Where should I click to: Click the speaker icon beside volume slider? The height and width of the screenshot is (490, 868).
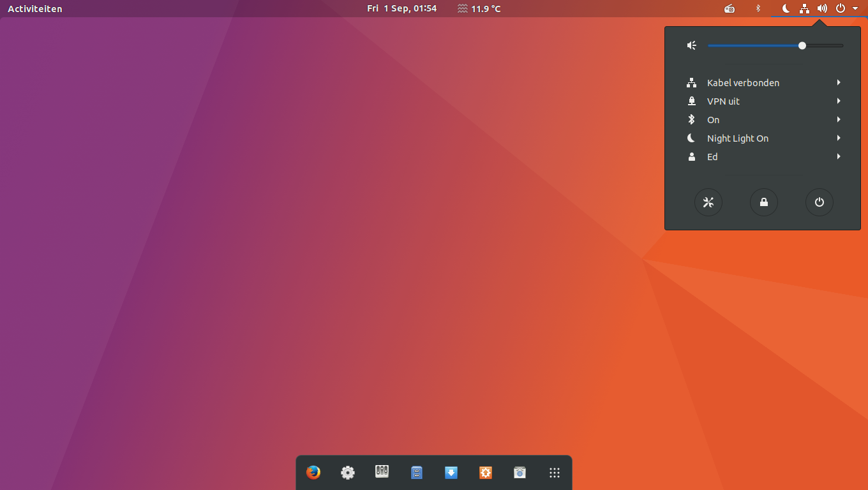pyautogui.click(x=691, y=45)
